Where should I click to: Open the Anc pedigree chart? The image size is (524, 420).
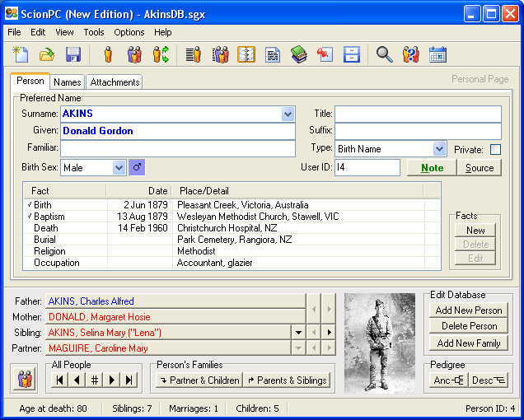click(448, 380)
